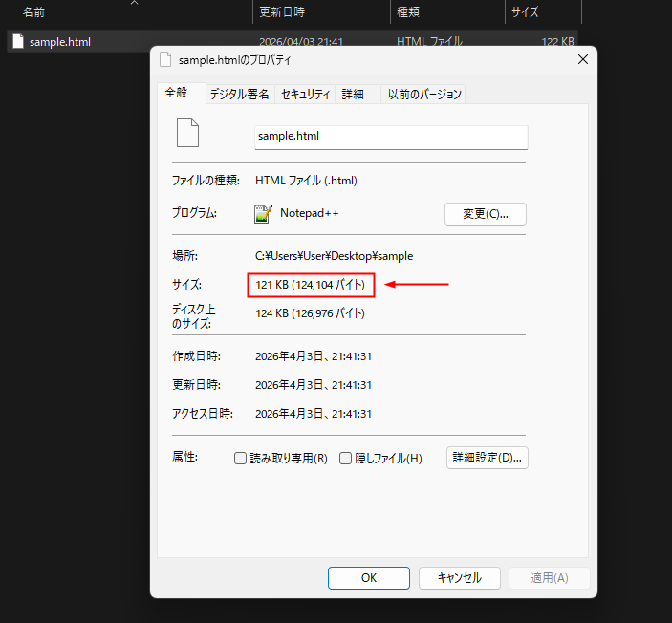Sort by サイズ column header in Explorer
The width and height of the screenshot is (672, 623).
coord(525,12)
